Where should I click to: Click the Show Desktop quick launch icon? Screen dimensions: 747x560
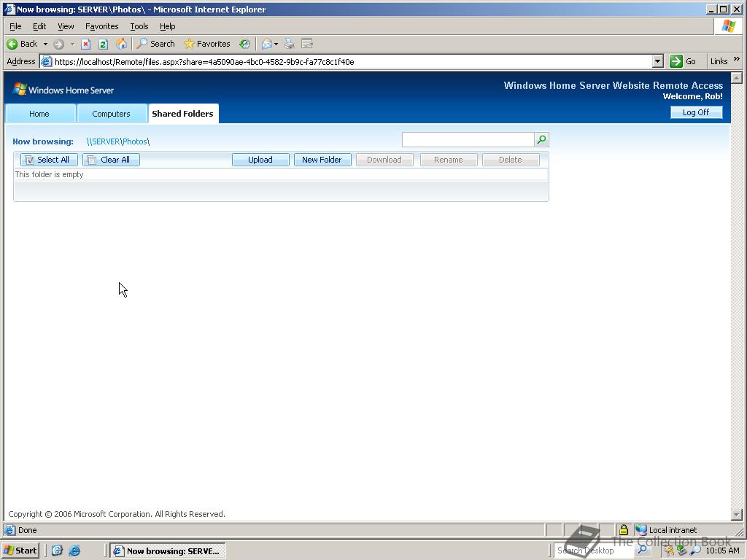(57, 551)
